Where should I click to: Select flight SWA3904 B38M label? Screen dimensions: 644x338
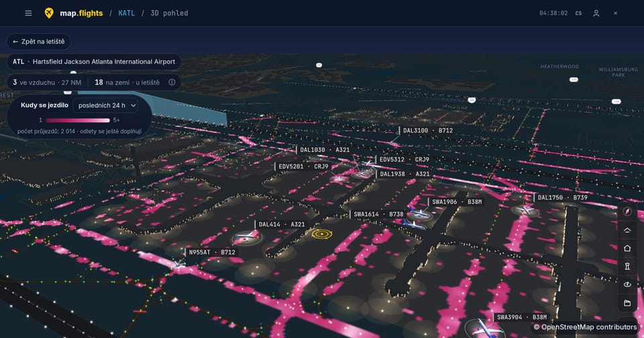521,317
